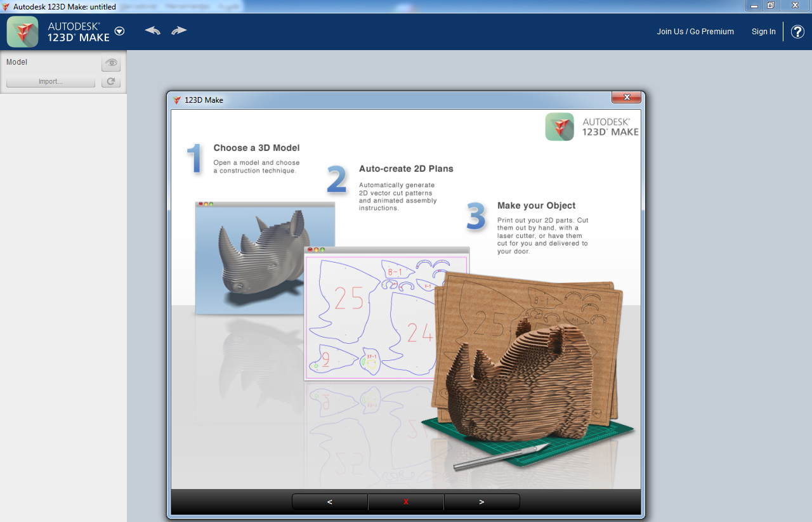Image resolution: width=812 pixels, height=522 pixels.
Task: Click the 123D Make dialog title icon
Action: click(177, 100)
